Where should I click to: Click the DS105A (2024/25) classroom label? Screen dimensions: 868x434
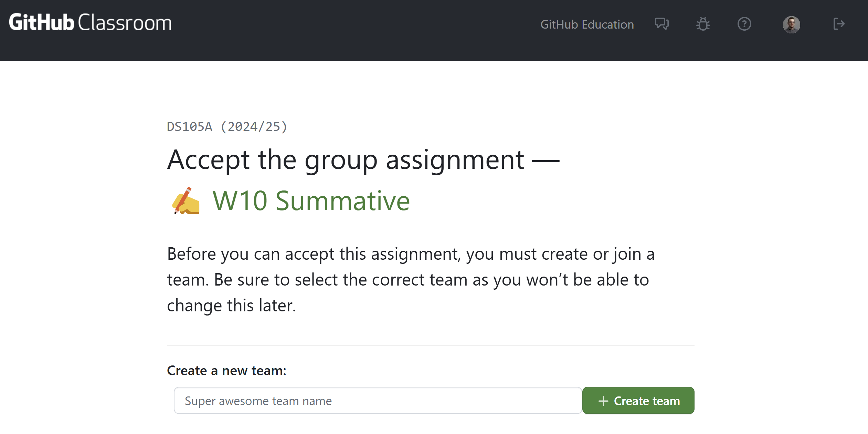coord(227,126)
